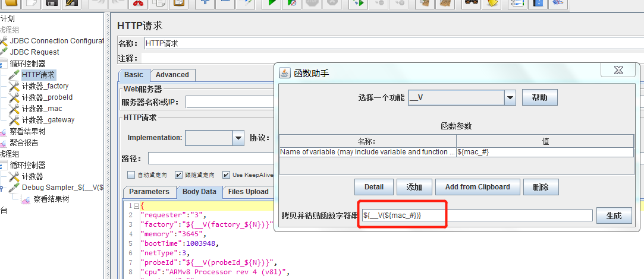Screen dimensions: 644x279
Task: Select JDBC Connection Configuration in the tree
Action: [56, 40]
